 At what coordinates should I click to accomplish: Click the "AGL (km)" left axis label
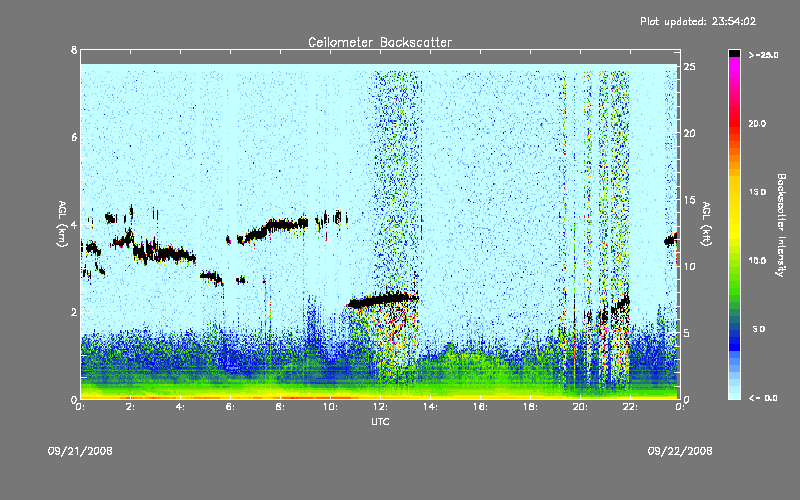[x=62, y=224]
